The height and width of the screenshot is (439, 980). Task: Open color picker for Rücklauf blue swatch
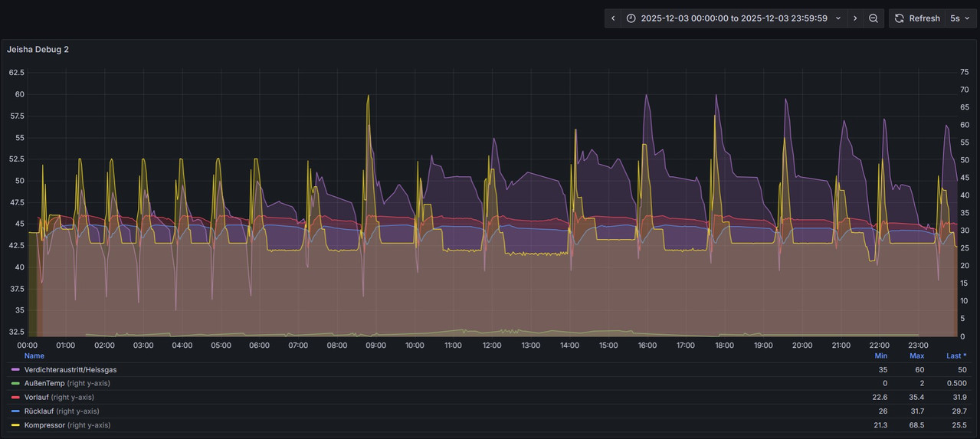click(15, 411)
